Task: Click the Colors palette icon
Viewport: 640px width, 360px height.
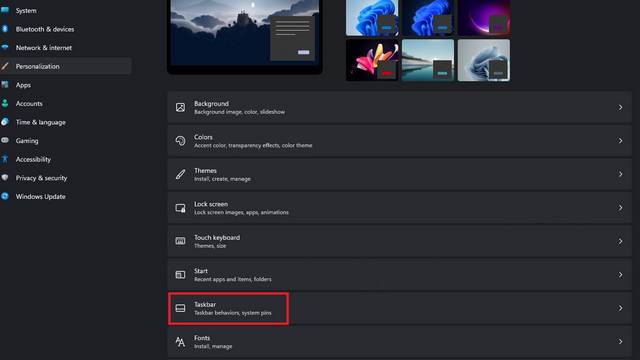Action: coord(180,141)
